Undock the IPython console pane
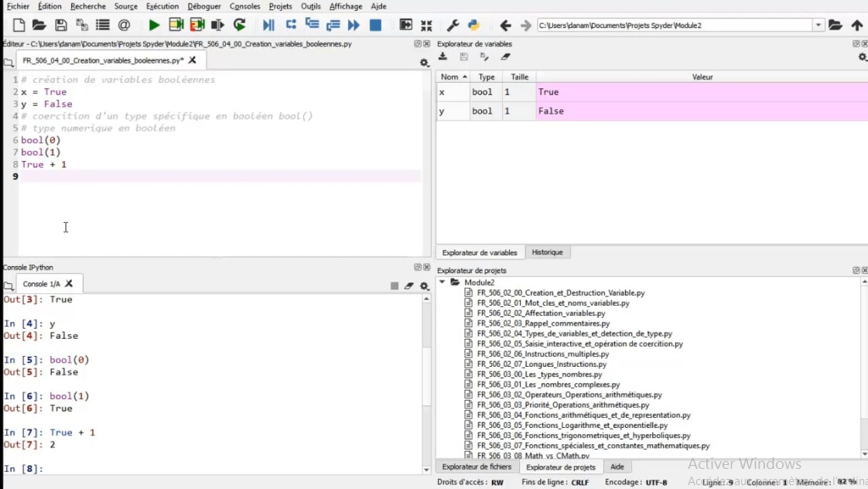This screenshot has height=489, width=868. click(418, 268)
